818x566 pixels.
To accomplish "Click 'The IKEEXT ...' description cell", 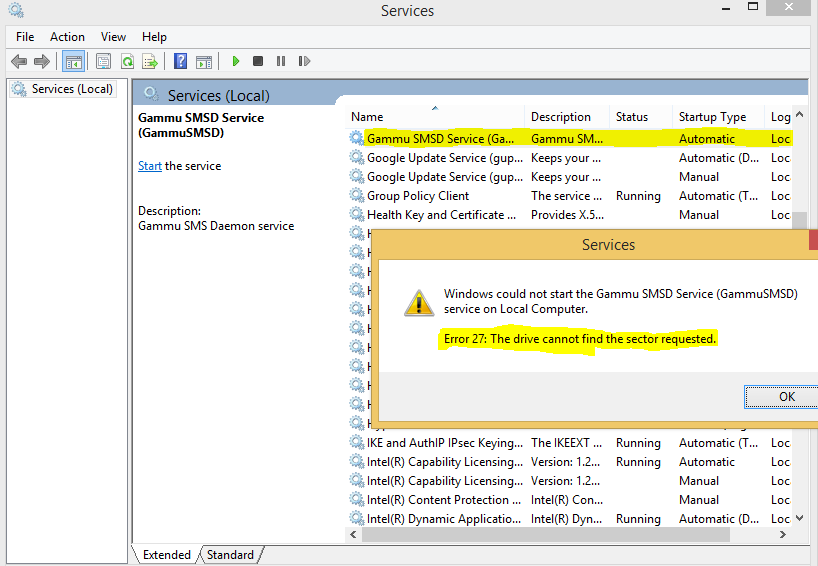I will point(567,443).
